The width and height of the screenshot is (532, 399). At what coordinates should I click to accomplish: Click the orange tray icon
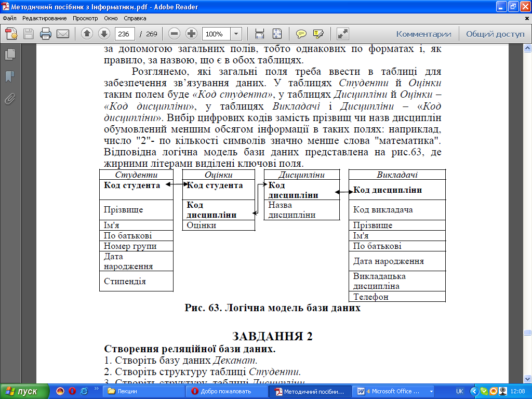point(494,391)
